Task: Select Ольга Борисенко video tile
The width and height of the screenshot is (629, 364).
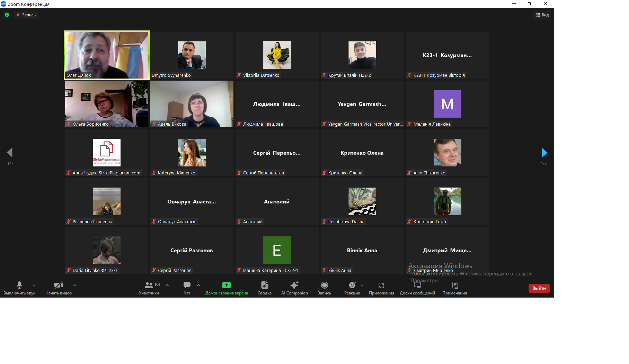Action: 107,104
